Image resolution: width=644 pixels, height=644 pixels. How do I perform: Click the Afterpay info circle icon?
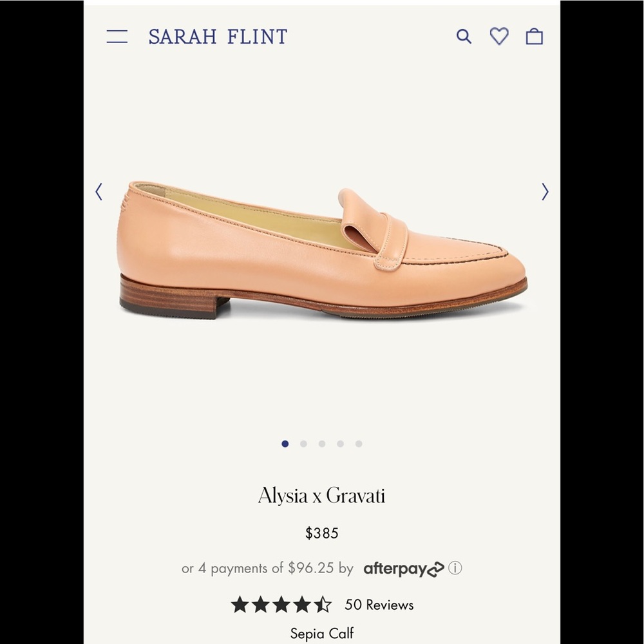tap(455, 568)
